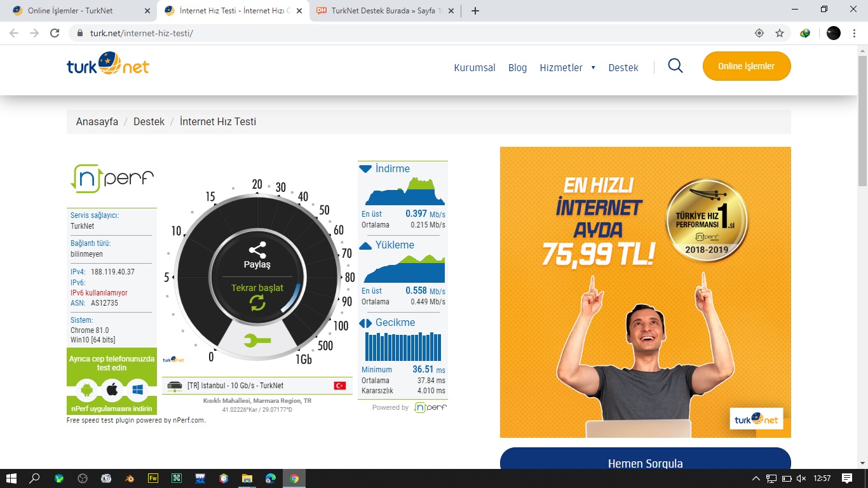This screenshot has height=488, width=868.
Task: Open Hizmetler menu item
Action: 561,67
